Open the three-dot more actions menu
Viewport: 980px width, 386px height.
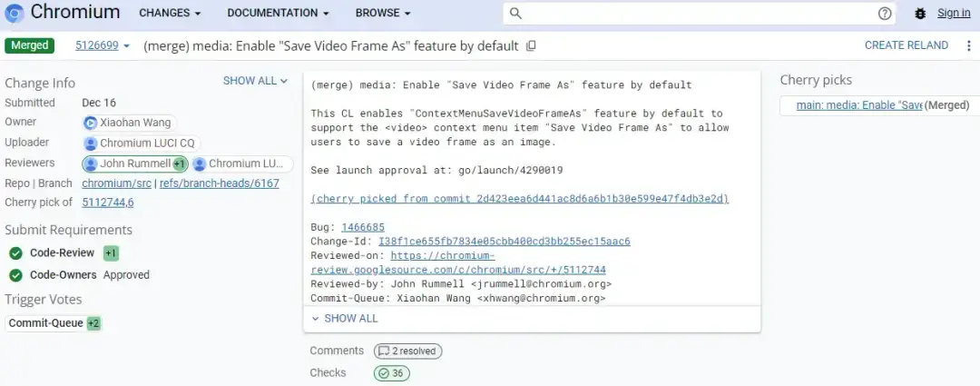[x=969, y=45]
